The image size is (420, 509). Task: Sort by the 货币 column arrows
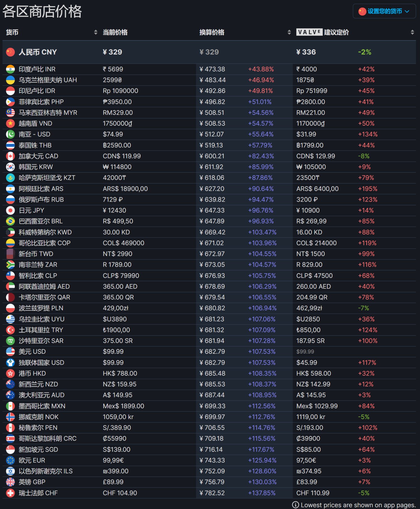(96, 32)
